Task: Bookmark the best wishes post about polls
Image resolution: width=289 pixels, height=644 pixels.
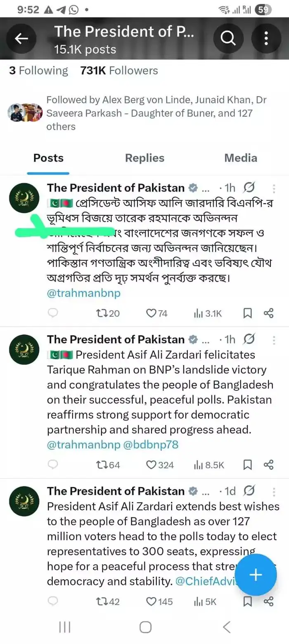Action: click(x=247, y=602)
